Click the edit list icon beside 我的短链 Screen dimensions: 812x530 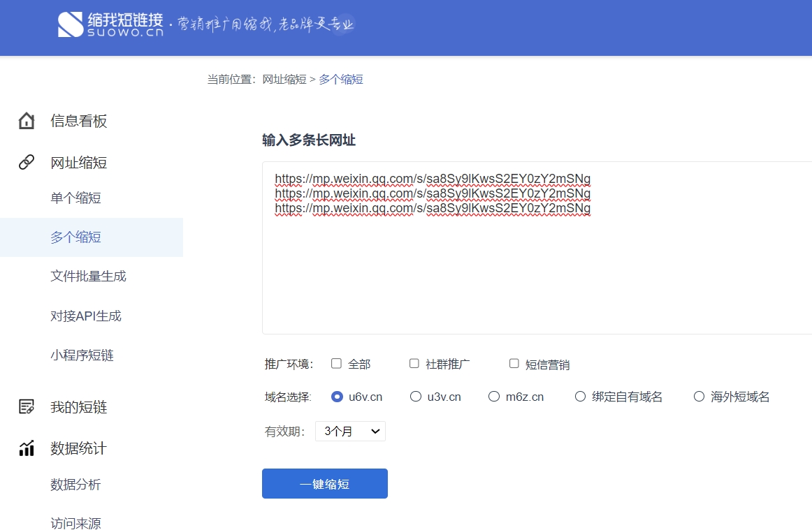[27, 407]
